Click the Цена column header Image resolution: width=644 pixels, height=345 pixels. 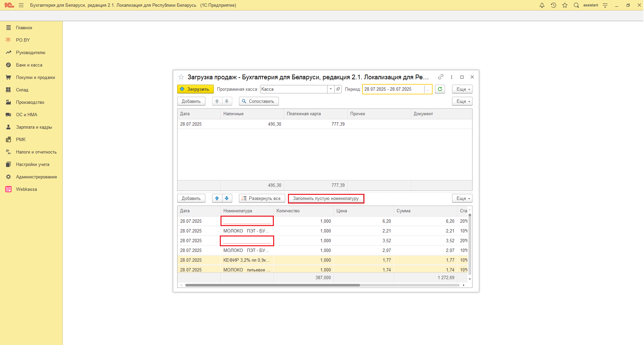click(364, 211)
